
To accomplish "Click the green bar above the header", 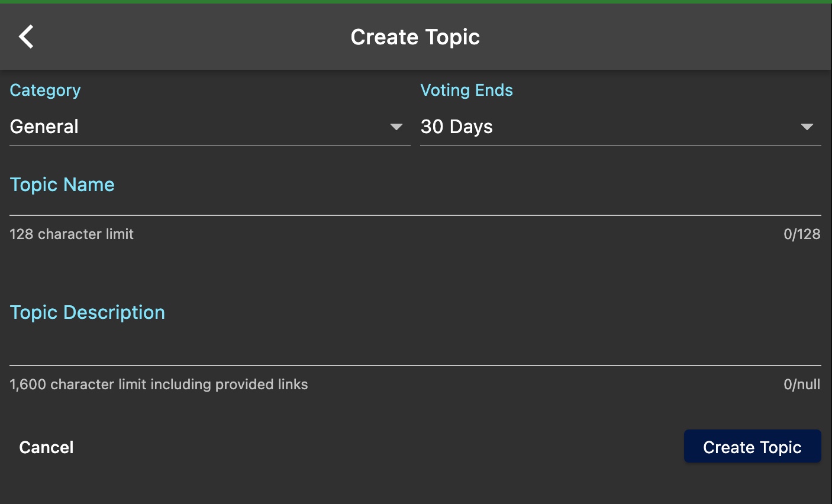I will tap(415, 2).
